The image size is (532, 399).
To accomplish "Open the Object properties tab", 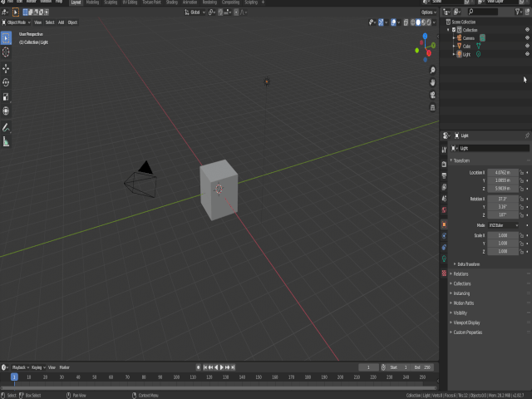I will [444, 224].
